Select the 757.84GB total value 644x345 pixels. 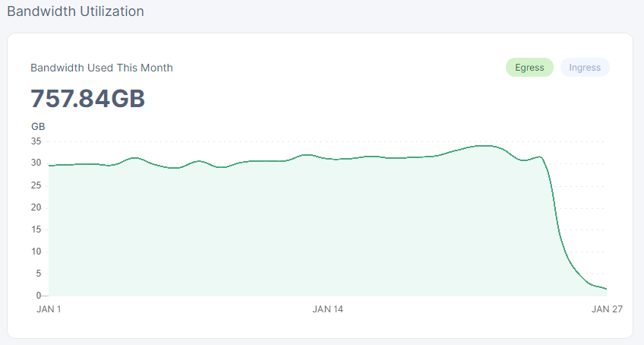coord(87,99)
